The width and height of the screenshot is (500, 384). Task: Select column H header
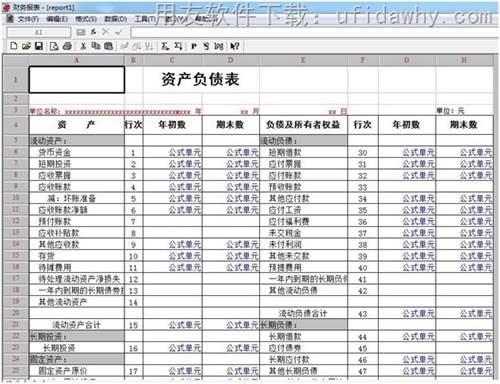[464, 60]
